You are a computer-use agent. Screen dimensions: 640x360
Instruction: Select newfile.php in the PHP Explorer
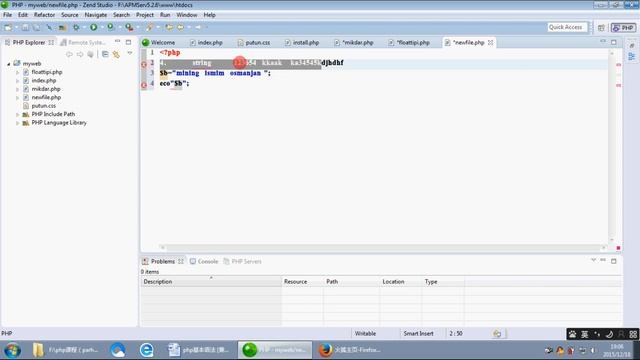click(x=46, y=98)
